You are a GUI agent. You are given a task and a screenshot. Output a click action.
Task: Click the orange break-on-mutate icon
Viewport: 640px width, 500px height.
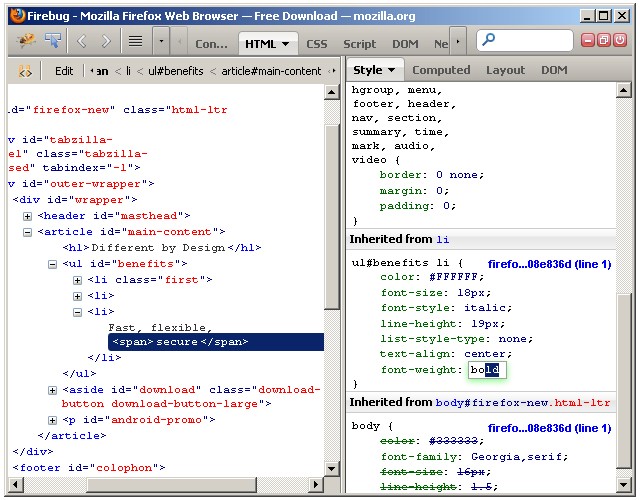pos(24,71)
